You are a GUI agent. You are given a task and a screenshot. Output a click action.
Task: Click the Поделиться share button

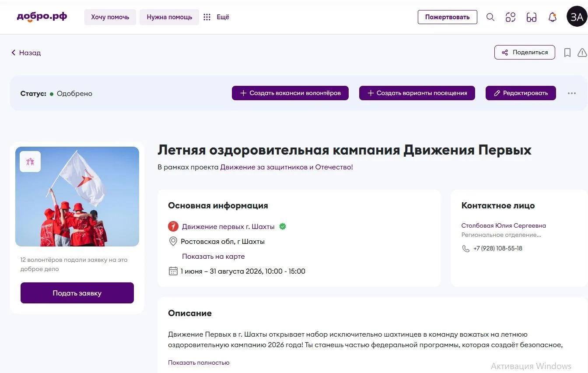click(x=525, y=53)
